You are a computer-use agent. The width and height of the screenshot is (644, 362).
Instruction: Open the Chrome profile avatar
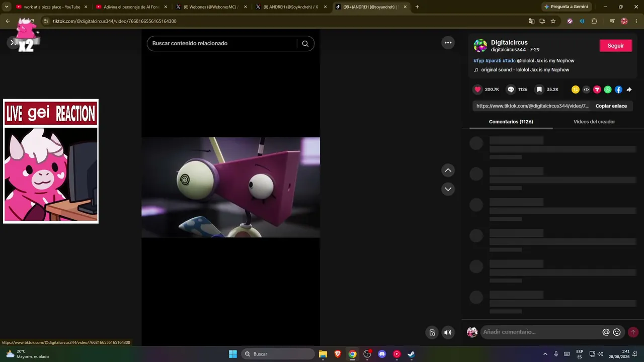pos(624,21)
